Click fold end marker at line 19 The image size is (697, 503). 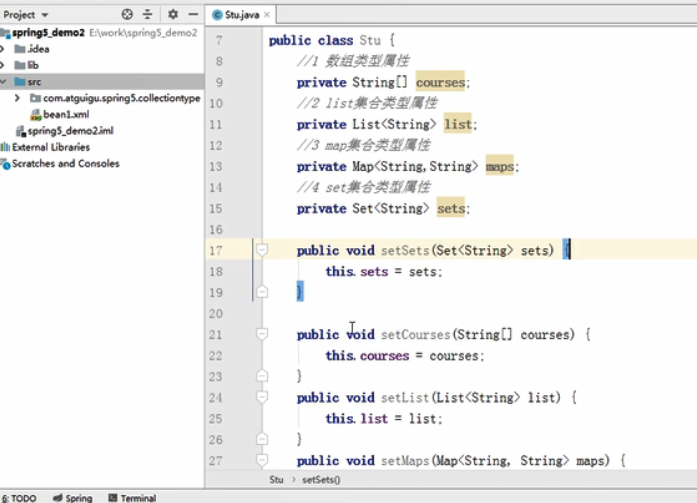pos(262,292)
